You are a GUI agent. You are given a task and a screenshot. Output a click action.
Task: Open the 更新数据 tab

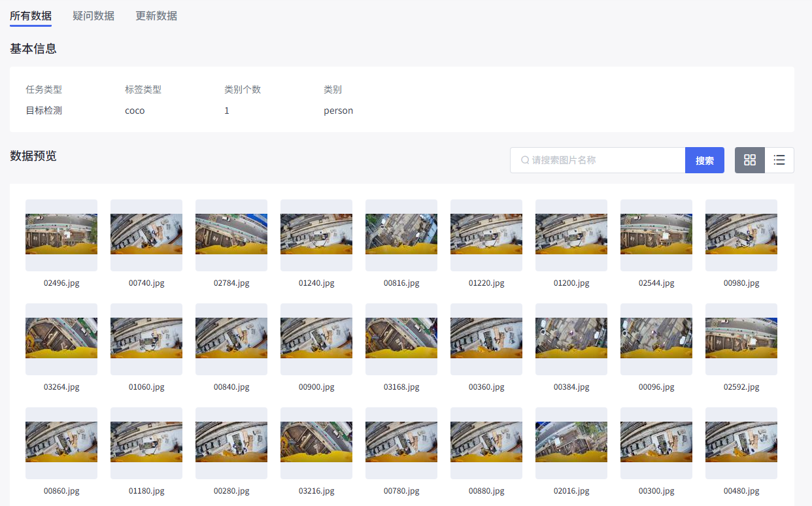[156, 16]
